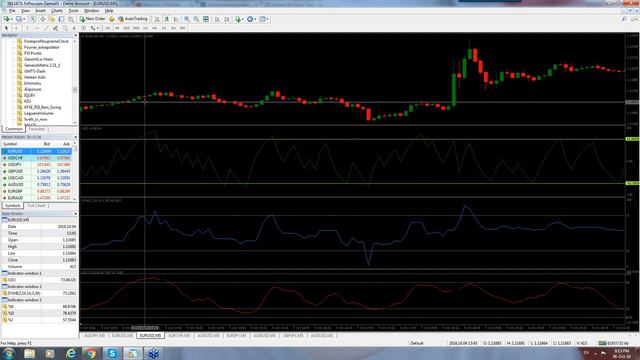Select the Heiken Ashi indicator

[x=34, y=77]
